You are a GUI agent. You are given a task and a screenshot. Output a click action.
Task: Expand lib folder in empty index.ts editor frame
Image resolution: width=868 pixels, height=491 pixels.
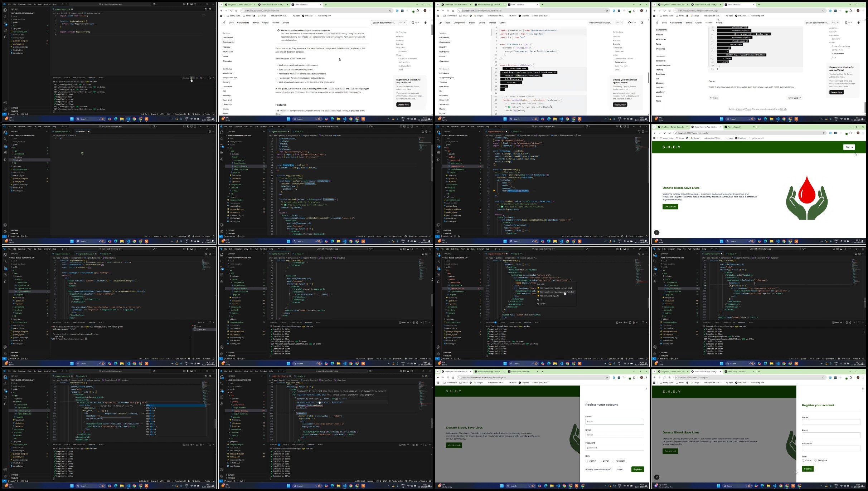(15, 163)
